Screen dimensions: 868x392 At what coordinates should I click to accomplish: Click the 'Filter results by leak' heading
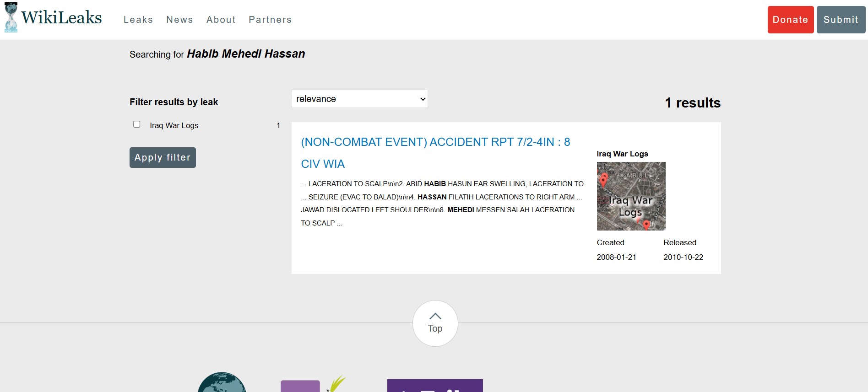pos(174,102)
